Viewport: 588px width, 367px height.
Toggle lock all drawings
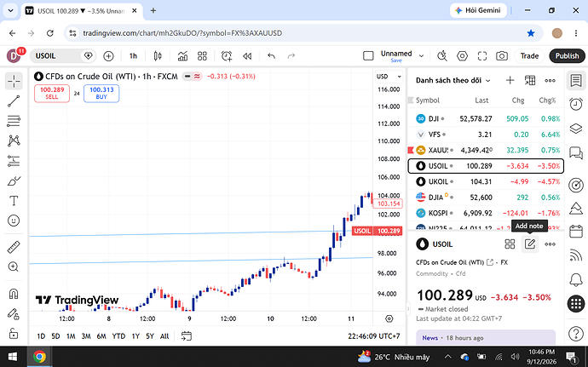click(x=14, y=333)
